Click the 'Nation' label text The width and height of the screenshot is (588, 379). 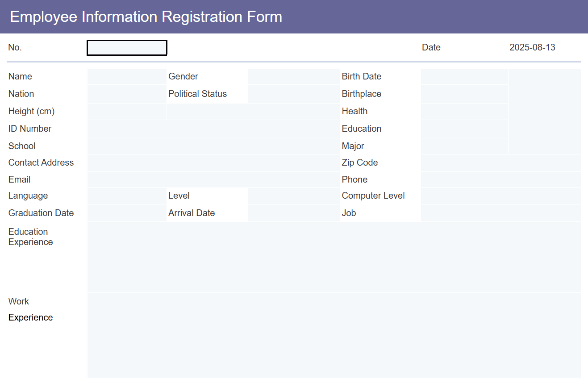(21, 94)
